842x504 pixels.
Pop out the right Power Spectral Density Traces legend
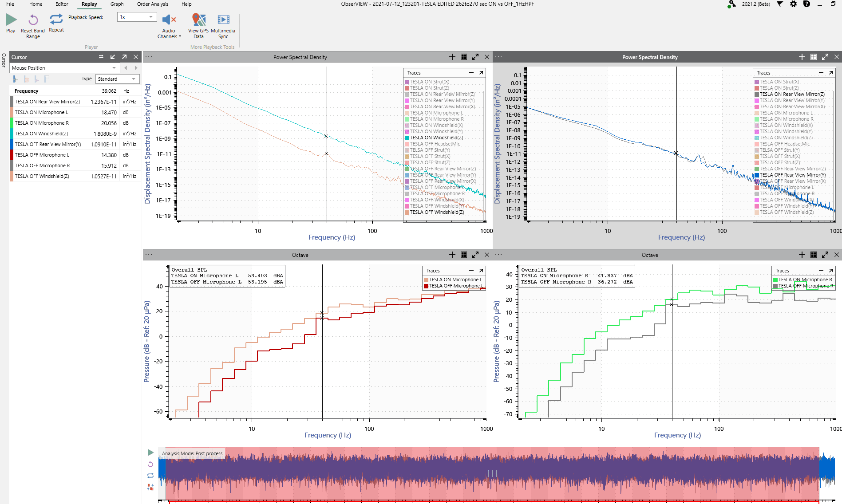[x=831, y=73]
